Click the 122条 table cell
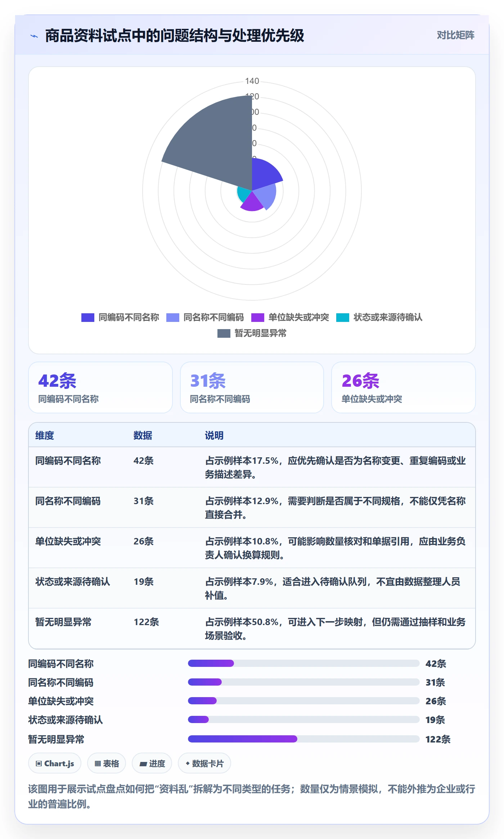Screen dimensions: 504x839 point(146,622)
